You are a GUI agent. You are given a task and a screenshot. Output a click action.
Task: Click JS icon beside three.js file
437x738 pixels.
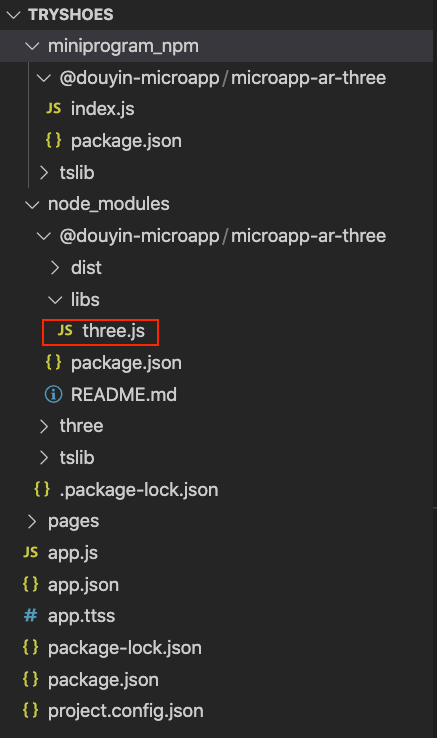pyautogui.click(x=65, y=330)
